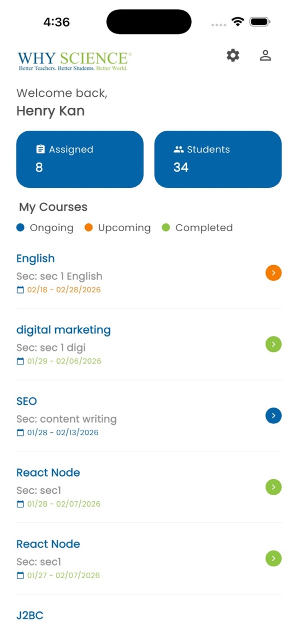The width and height of the screenshot is (298, 644).
Task: Open React Node dated 01/27 via chevron
Action: [x=273, y=559]
